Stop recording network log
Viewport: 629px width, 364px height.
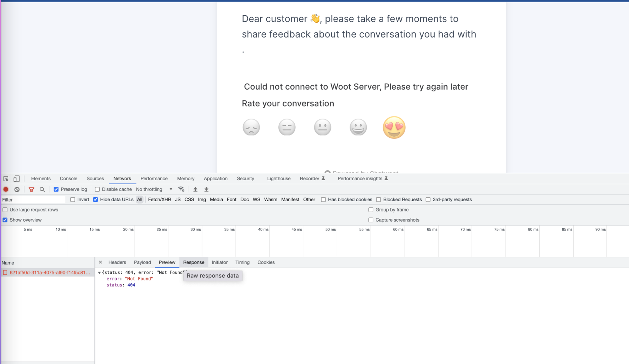coord(6,189)
